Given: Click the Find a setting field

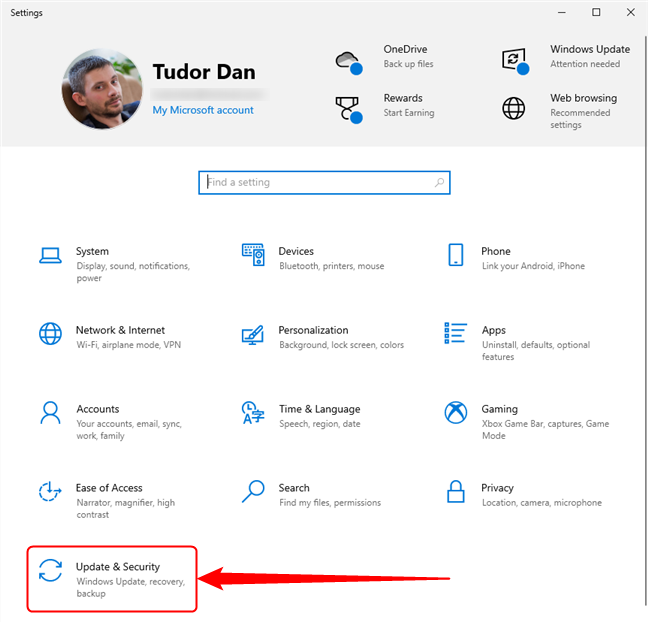Looking at the screenshot, I should tap(324, 182).
